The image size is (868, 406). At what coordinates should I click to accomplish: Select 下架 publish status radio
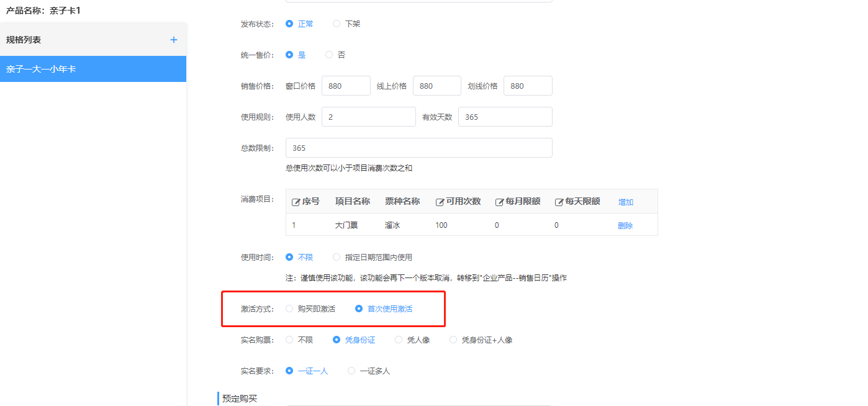coord(337,24)
